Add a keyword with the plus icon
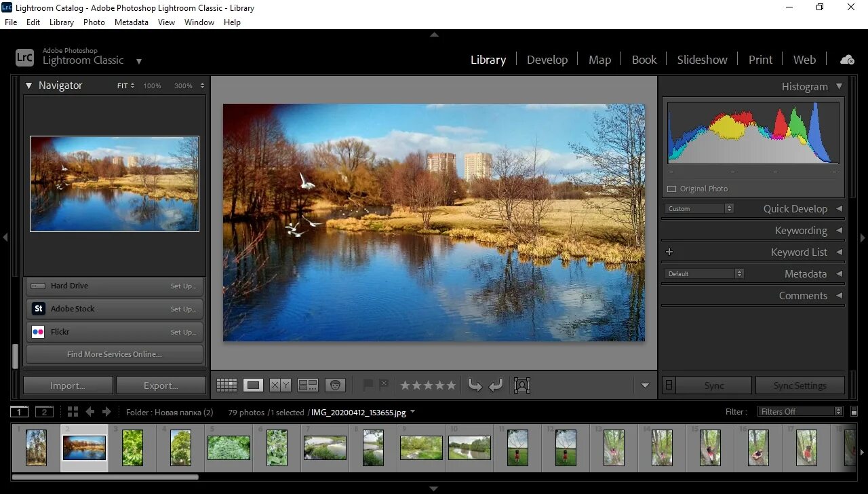 tap(669, 252)
